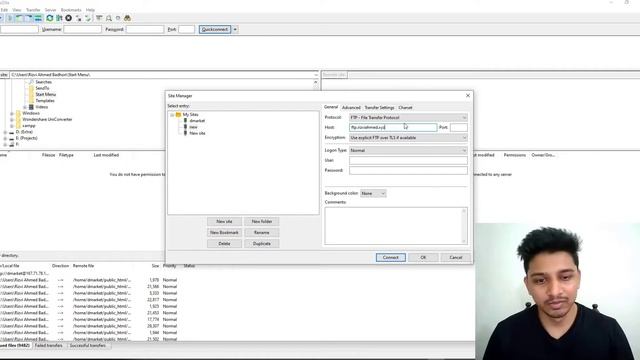Viewport: 640px width, 360px height.
Task: Select the General tab in Site Manager
Action: [331, 107]
